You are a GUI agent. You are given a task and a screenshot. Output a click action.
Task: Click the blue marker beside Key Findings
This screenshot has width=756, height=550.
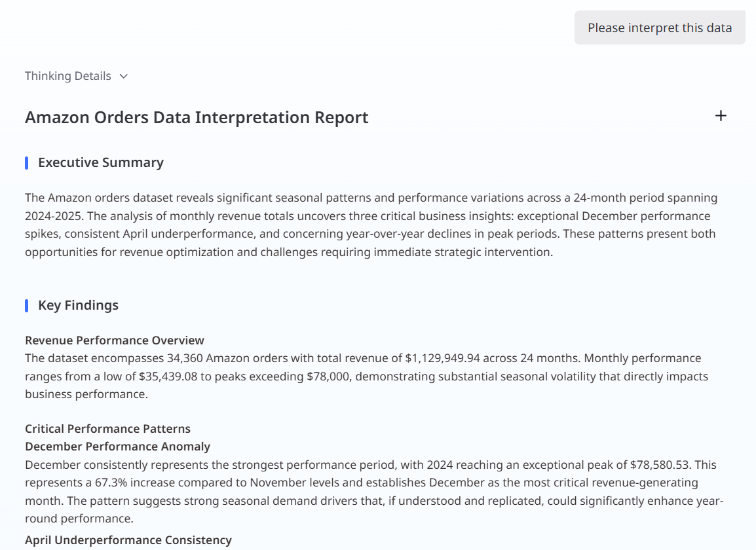27,306
